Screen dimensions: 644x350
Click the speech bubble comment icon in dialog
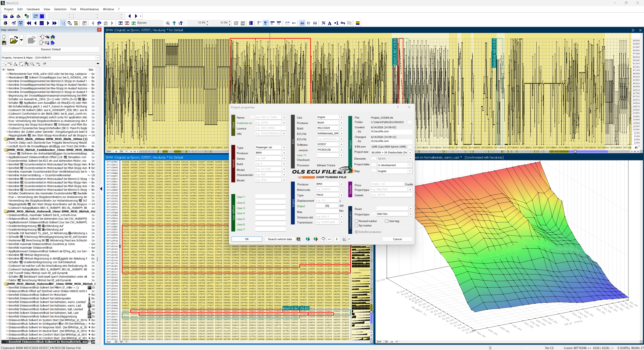(x=323, y=239)
